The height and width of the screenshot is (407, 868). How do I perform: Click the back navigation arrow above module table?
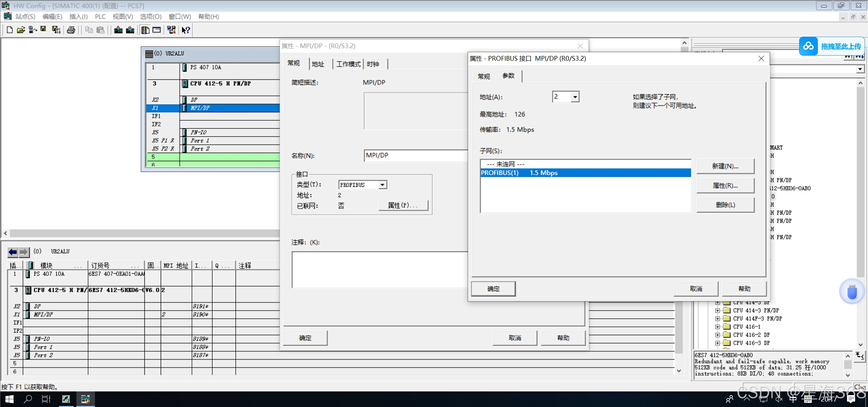(13, 252)
